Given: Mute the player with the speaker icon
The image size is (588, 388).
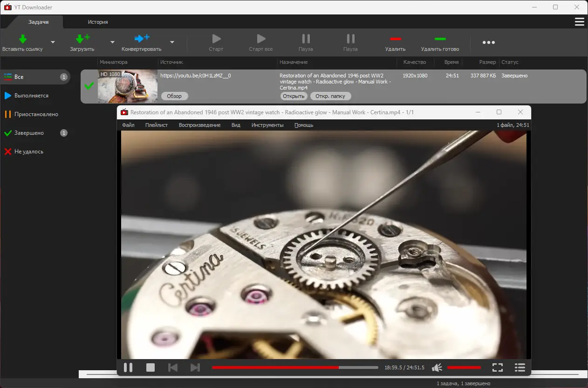Looking at the screenshot, I should (x=437, y=367).
